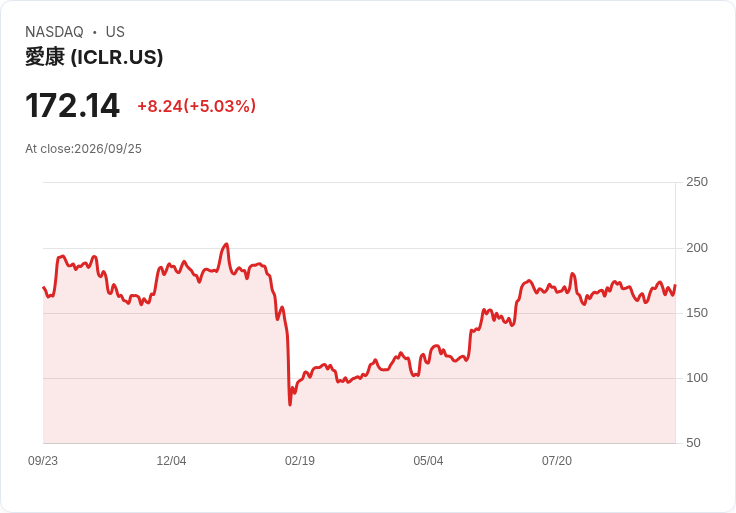Click the chart's lowest point near 02/19
The width and height of the screenshot is (736, 513).
[x=290, y=404]
